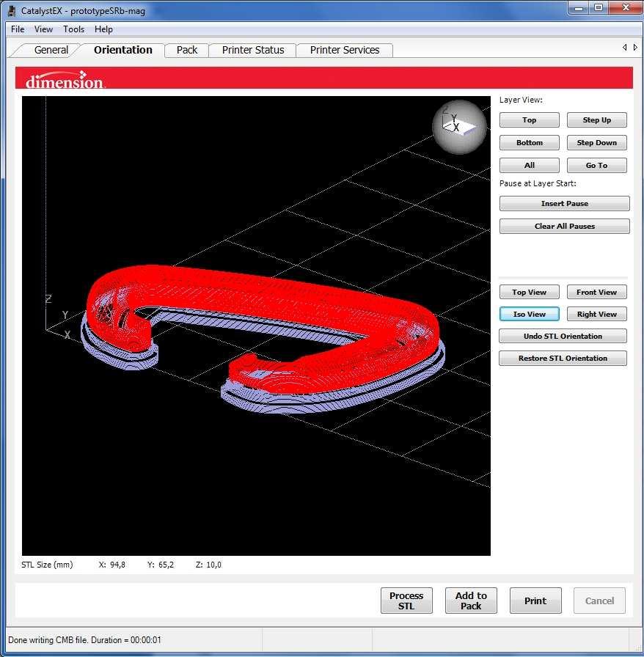
Task: Click the dimension logo banner
Action: coord(323,78)
